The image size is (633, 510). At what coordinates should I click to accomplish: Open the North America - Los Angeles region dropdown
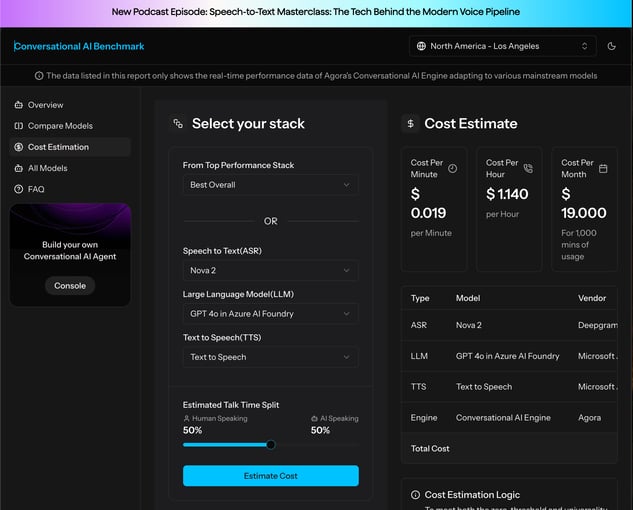click(x=503, y=46)
